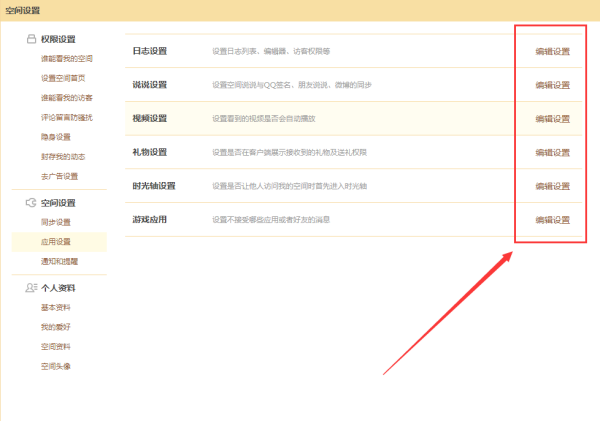This screenshot has height=421, width=600.
Task: Open 谁能看我的访客 setting
Action: (67, 98)
